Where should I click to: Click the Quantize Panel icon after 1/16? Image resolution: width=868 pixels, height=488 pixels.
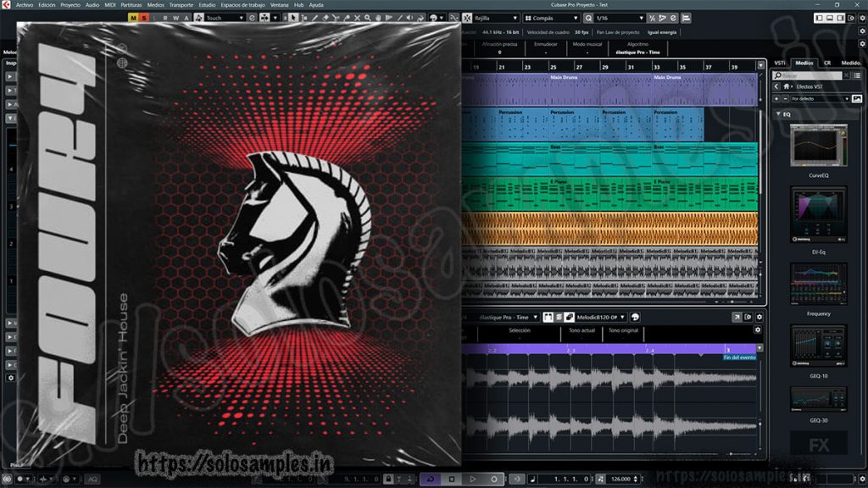coord(673,18)
